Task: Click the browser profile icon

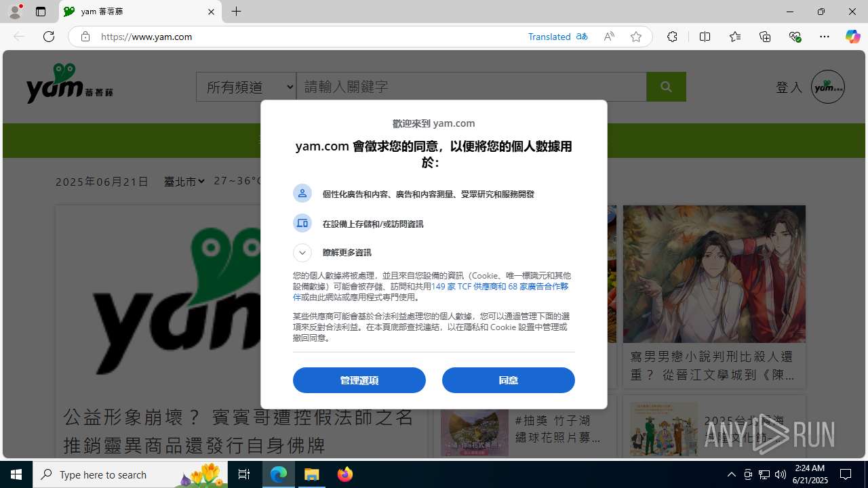Action: click(14, 12)
